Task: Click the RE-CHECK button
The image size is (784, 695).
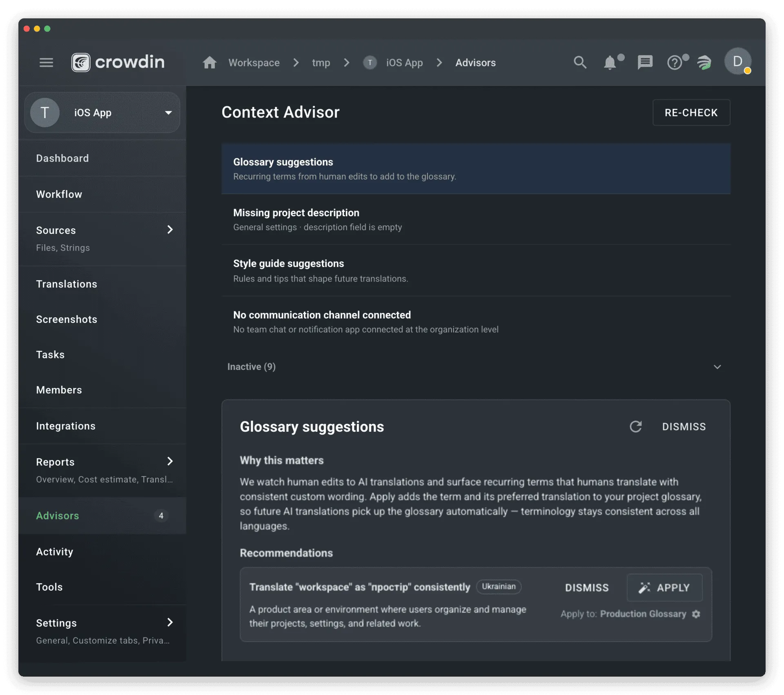Action: 691,113
